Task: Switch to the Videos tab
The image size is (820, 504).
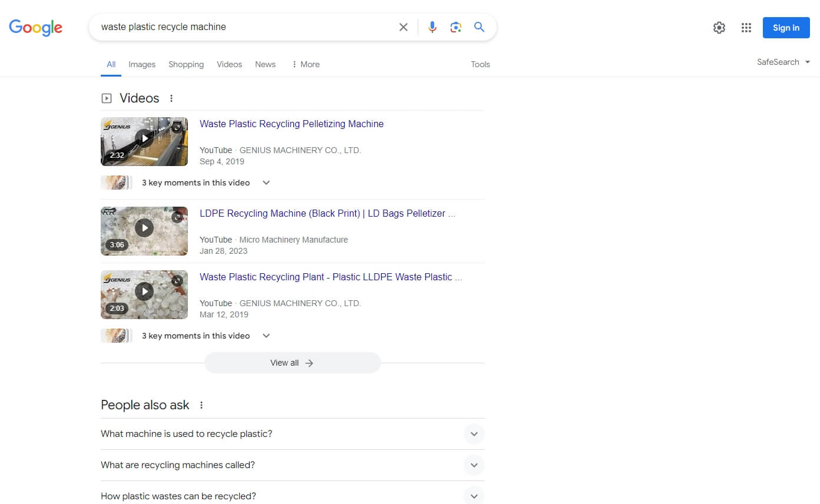Action: pyautogui.click(x=229, y=64)
